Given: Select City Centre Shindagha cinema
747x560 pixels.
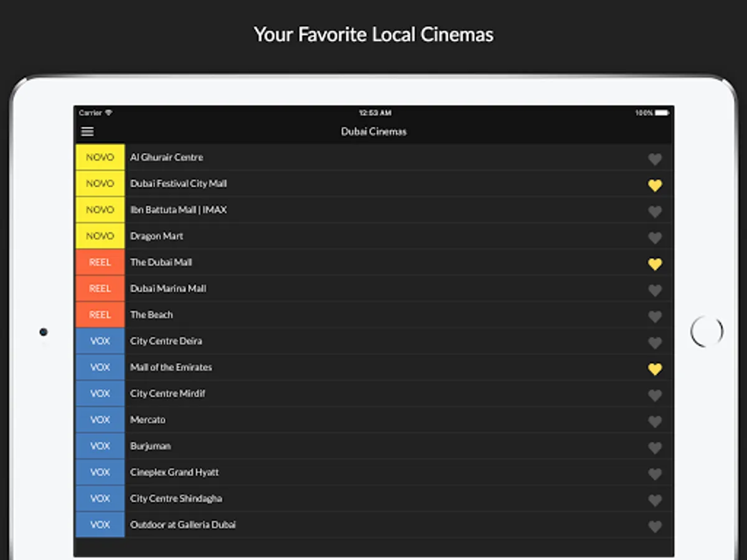Looking at the screenshot, I should 374,498.
